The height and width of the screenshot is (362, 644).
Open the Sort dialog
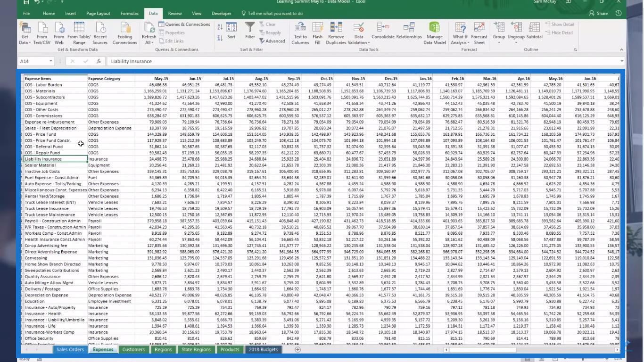231,31
